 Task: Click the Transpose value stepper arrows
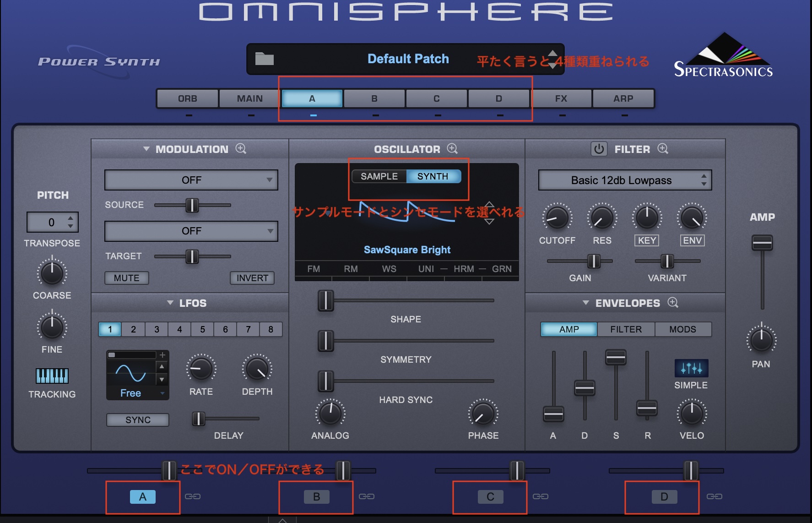(x=70, y=222)
